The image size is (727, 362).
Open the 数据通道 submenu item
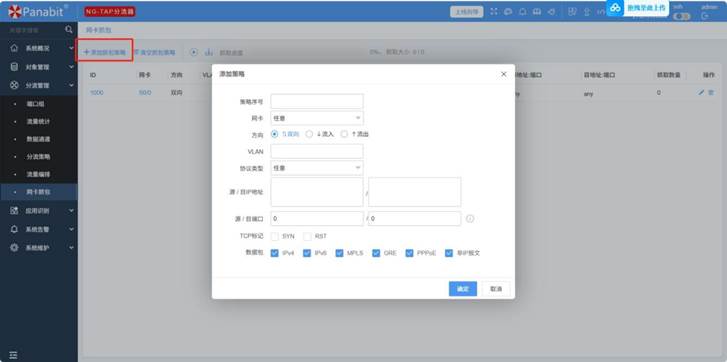point(39,139)
